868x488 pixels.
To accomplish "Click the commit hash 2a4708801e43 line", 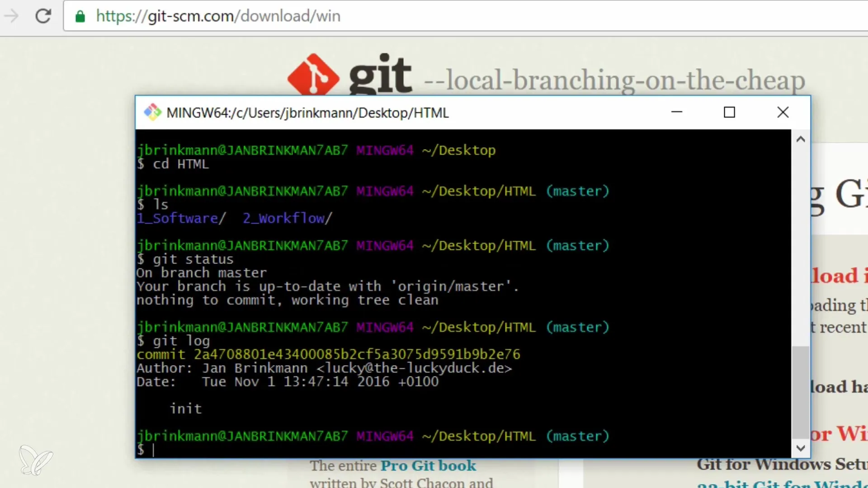I will [x=328, y=354].
